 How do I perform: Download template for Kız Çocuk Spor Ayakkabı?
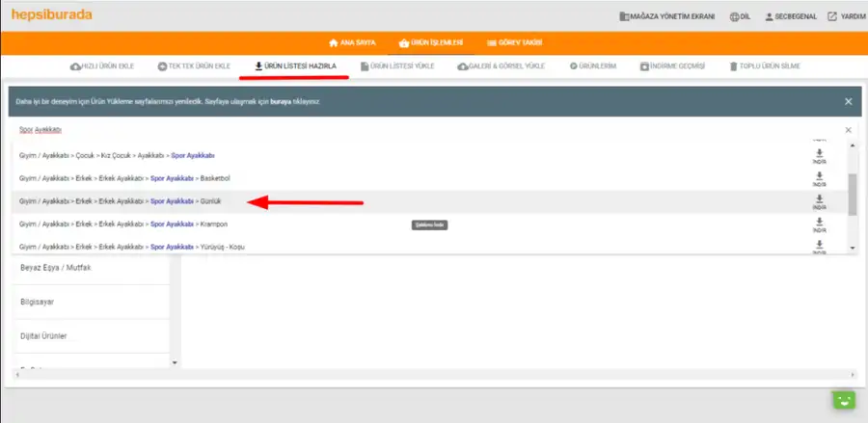[x=819, y=156]
